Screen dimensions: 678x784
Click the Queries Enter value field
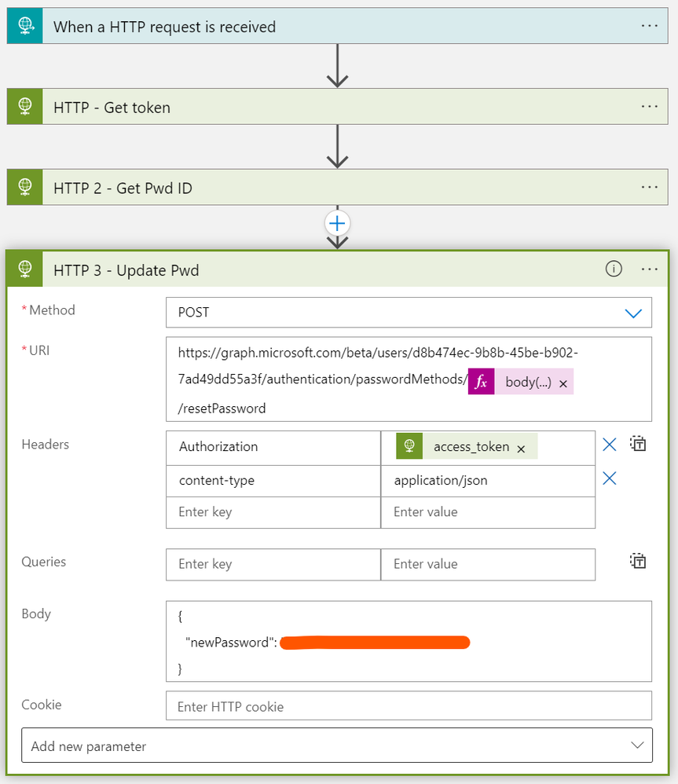(x=488, y=565)
